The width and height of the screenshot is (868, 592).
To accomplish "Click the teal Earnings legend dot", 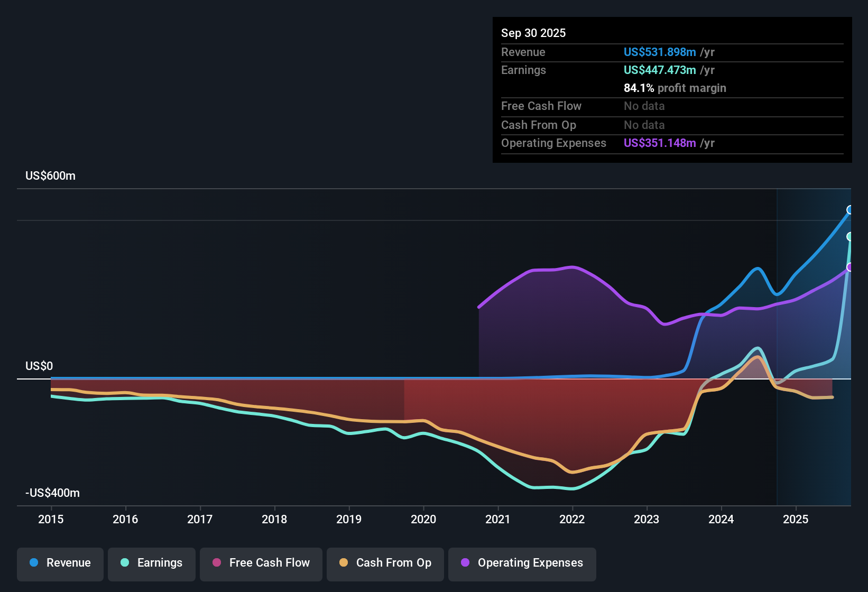I will click(125, 563).
